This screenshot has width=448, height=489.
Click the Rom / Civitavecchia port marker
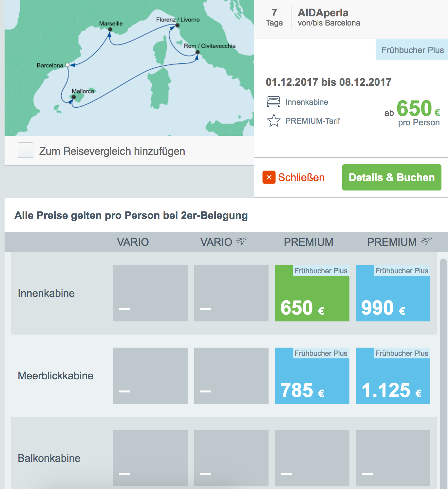(x=197, y=52)
